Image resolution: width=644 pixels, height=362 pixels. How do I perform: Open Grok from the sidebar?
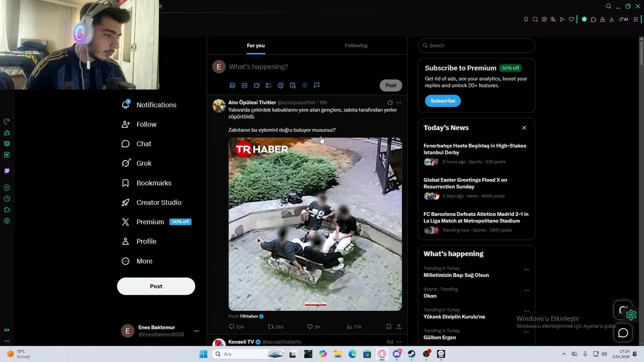coord(136,163)
